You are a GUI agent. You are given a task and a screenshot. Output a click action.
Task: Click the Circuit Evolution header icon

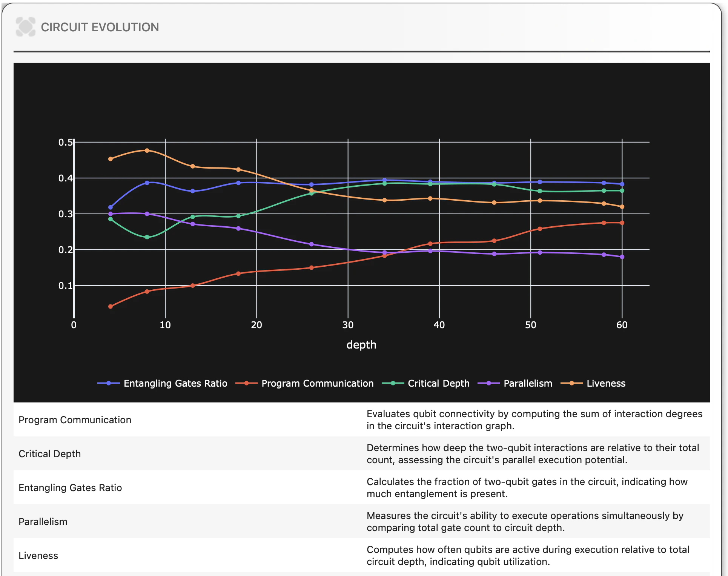(x=26, y=27)
